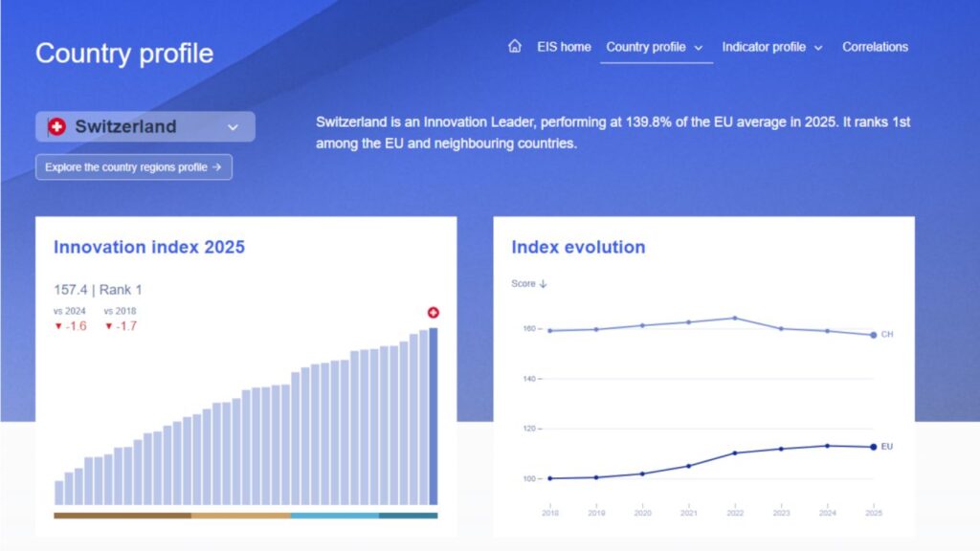
Task: Click the CH endpoint marker for 2025
Action: tap(873, 335)
